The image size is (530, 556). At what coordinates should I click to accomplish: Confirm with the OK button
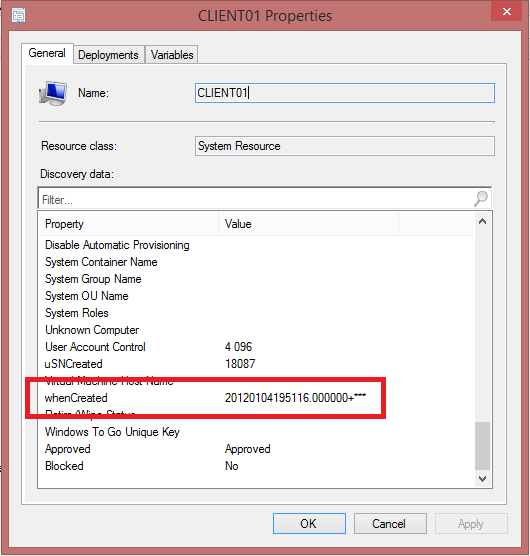pyautogui.click(x=309, y=523)
